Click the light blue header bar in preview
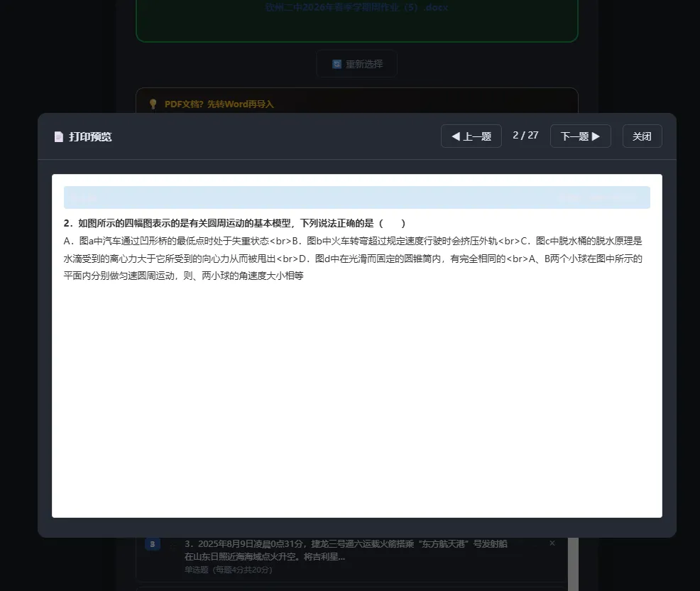The image size is (700, 591). point(356,197)
